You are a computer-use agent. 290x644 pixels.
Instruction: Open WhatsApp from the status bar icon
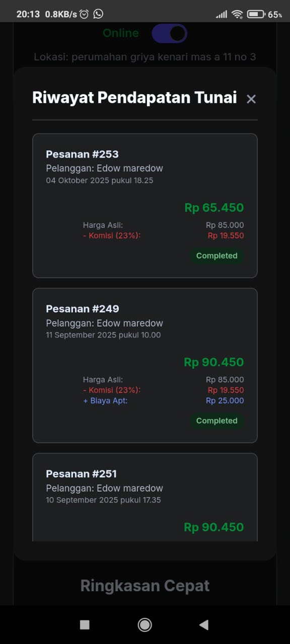tap(99, 14)
